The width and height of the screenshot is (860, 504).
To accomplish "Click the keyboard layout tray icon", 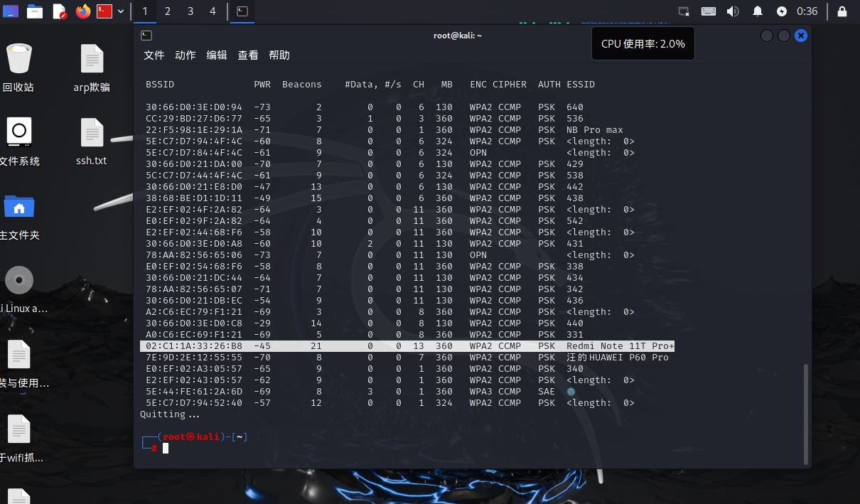I will point(708,11).
